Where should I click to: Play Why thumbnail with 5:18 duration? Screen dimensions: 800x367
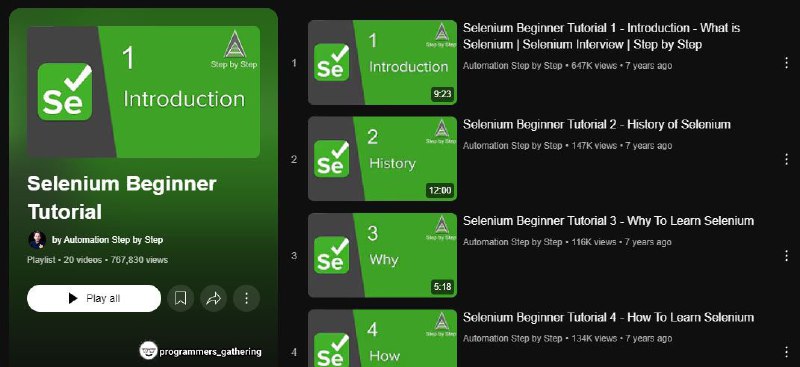[382, 255]
